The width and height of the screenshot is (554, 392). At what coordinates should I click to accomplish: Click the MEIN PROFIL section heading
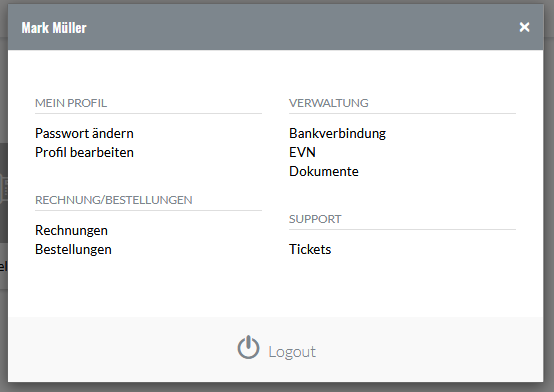[x=71, y=103]
